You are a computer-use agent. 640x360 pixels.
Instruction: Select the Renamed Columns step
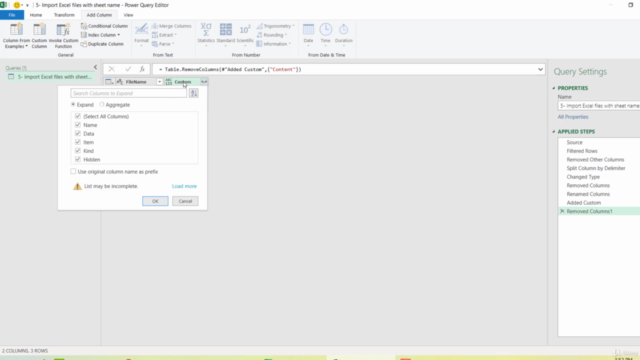588,194
